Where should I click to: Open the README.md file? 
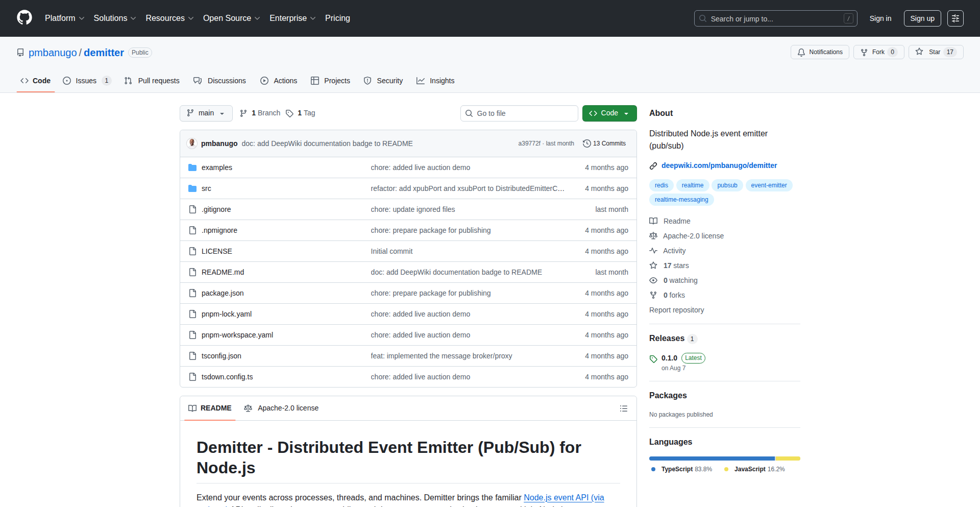223,272
